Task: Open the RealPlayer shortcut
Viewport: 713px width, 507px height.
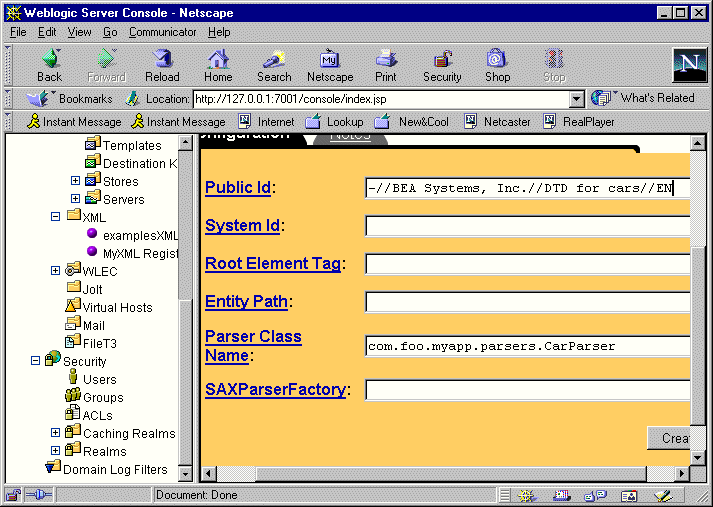Action: (579, 121)
